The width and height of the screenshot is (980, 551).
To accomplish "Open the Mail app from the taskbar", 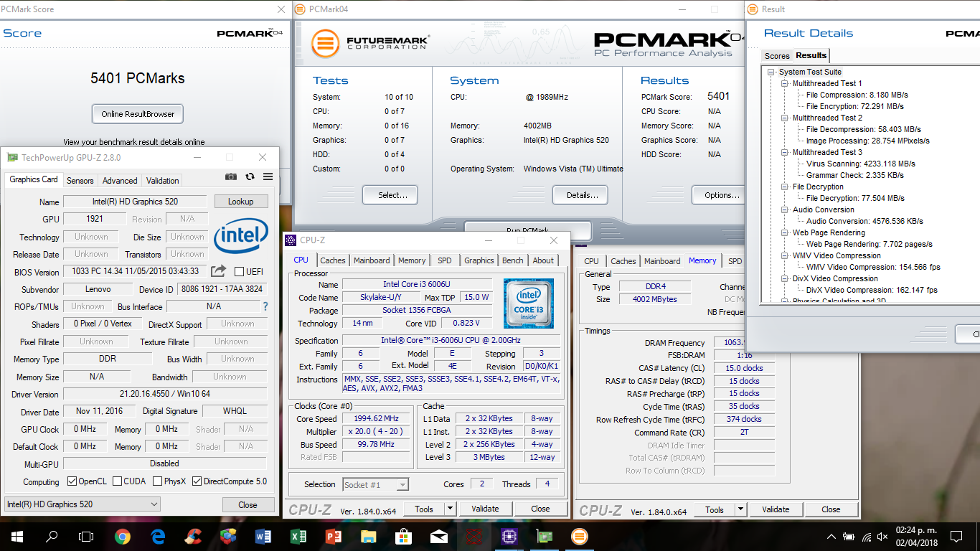I will [x=438, y=536].
